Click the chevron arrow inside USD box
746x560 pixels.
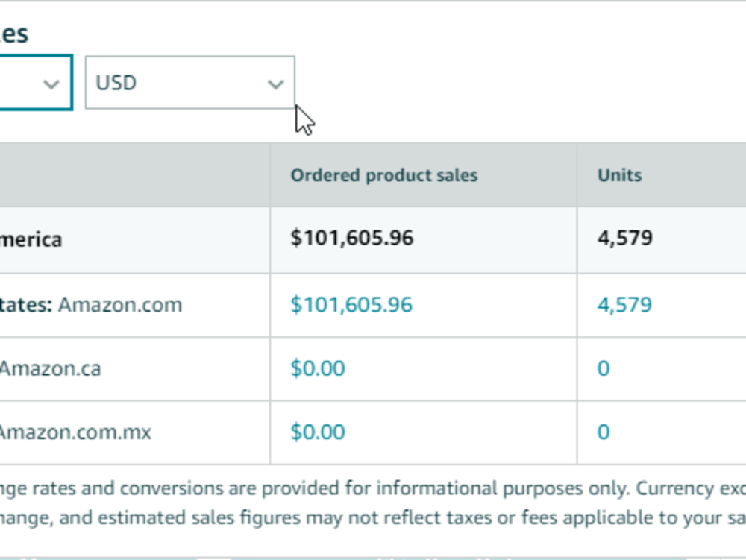click(x=275, y=84)
